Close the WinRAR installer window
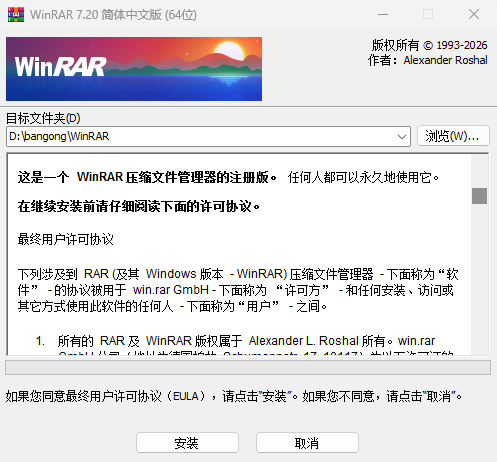Screen dimensions: 497x462 coord(474,14)
